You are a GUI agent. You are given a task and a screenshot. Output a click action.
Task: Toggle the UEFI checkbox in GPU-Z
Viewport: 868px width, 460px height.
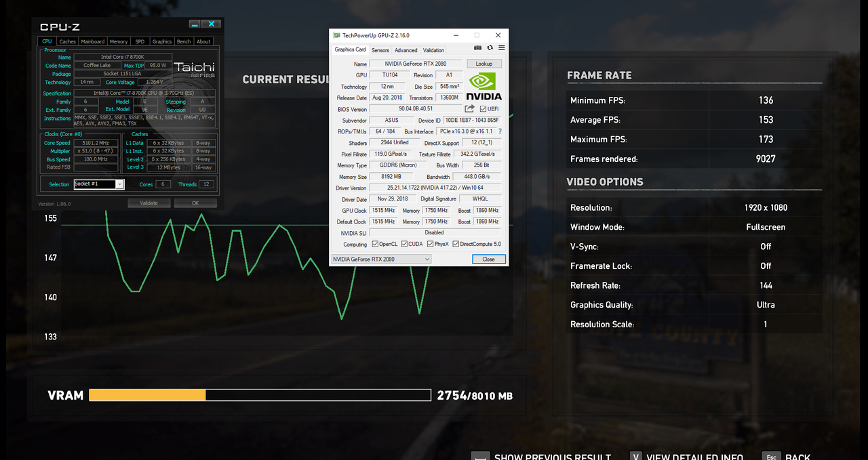483,109
